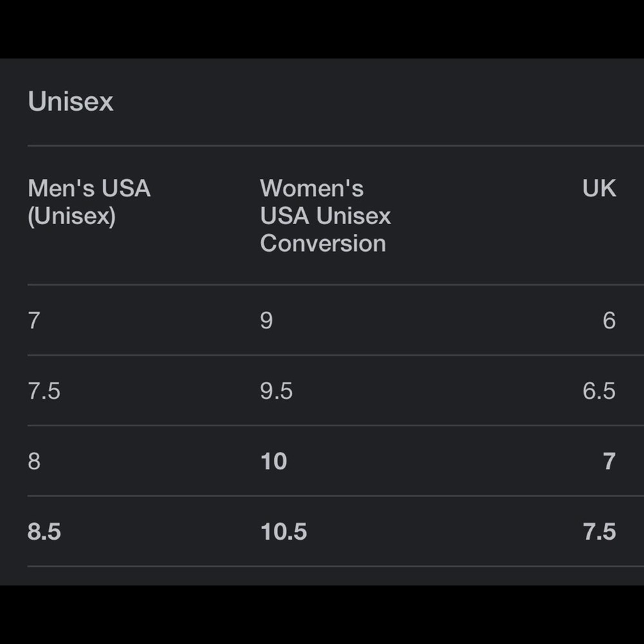Select bold UK size 7.5 cell
The width and height of the screenshot is (644, 644).
point(599,531)
